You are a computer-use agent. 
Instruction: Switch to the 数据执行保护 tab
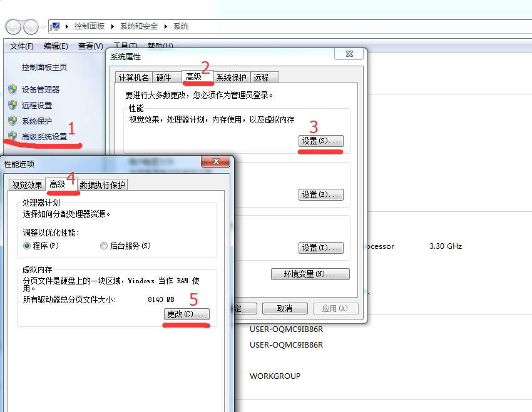[103, 184]
